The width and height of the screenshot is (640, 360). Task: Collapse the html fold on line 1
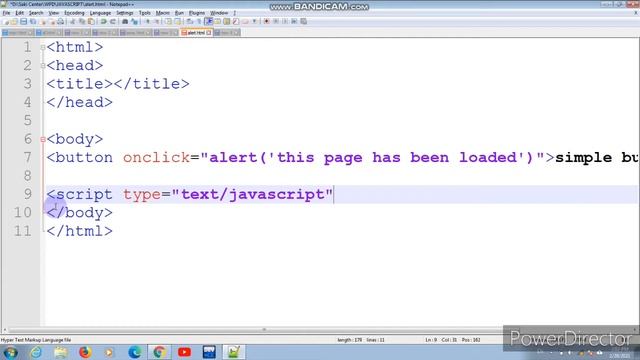click(x=43, y=47)
